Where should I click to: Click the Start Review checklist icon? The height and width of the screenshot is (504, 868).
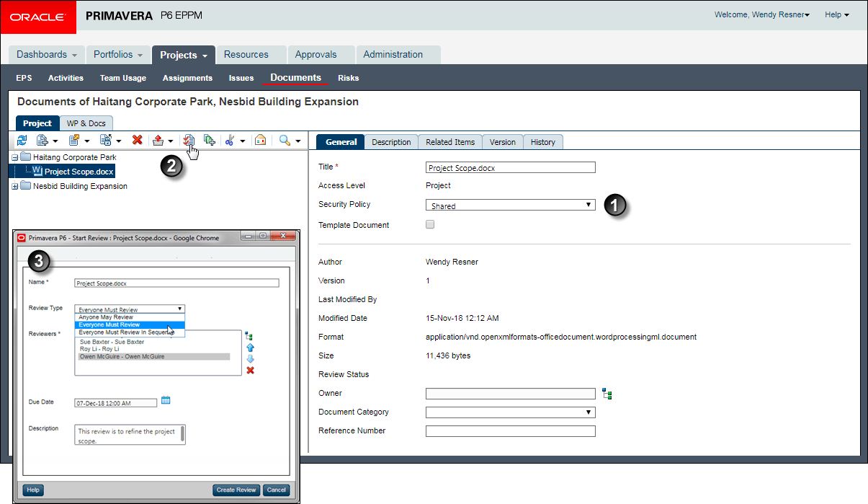point(189,141)
